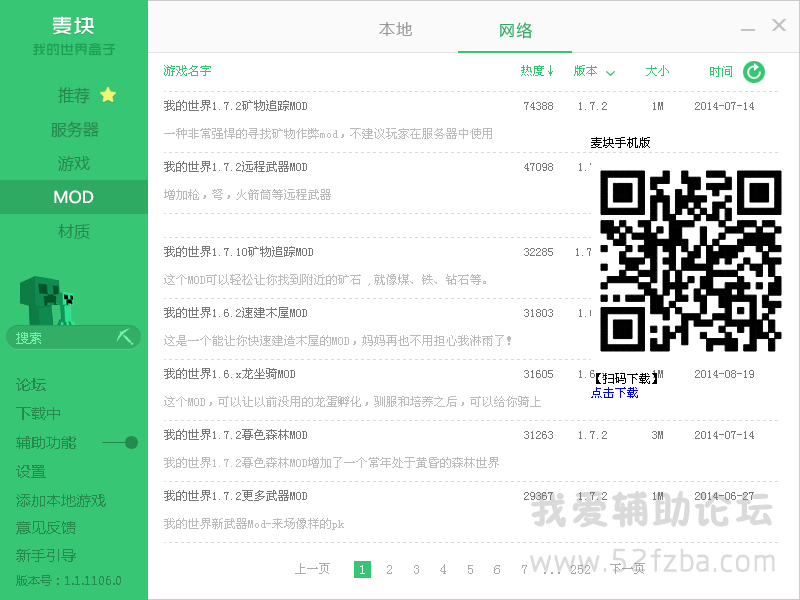800x600 pixels.
Task: Sort by 大小 column header
Action: [657, 71]
